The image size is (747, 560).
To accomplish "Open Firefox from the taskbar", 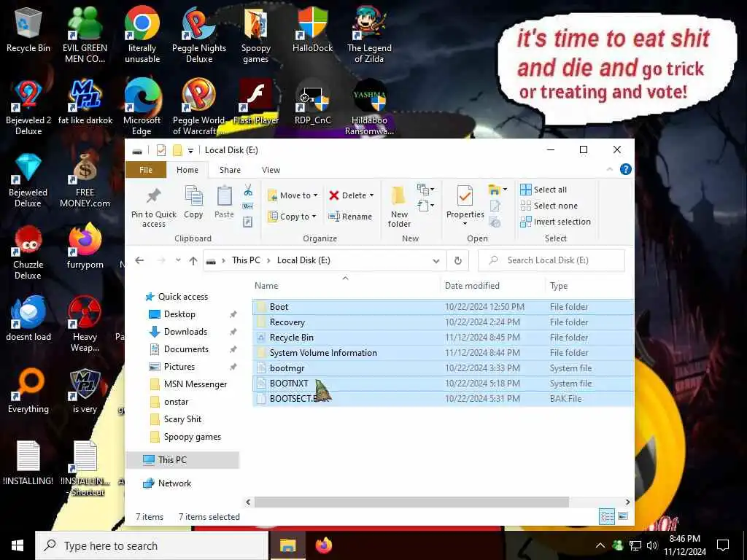I will (323, 545).
